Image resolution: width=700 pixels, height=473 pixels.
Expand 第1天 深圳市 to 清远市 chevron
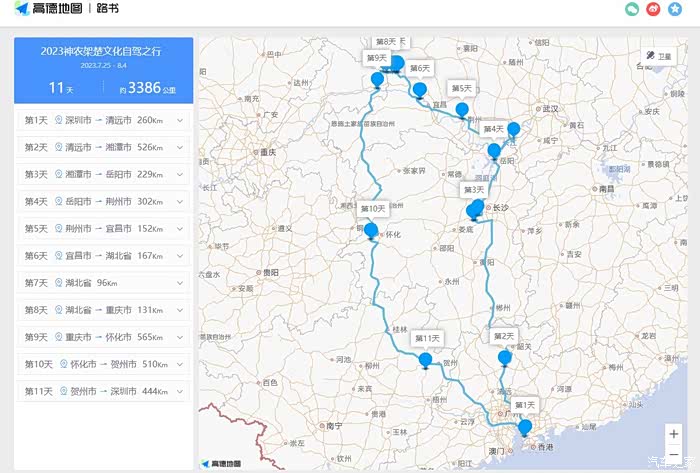[180, 120]
